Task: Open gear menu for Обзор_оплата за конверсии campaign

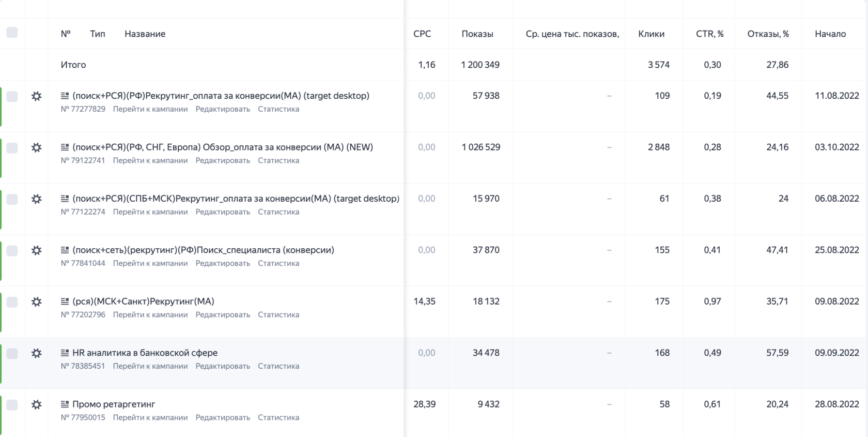Action: coord(36,147)
